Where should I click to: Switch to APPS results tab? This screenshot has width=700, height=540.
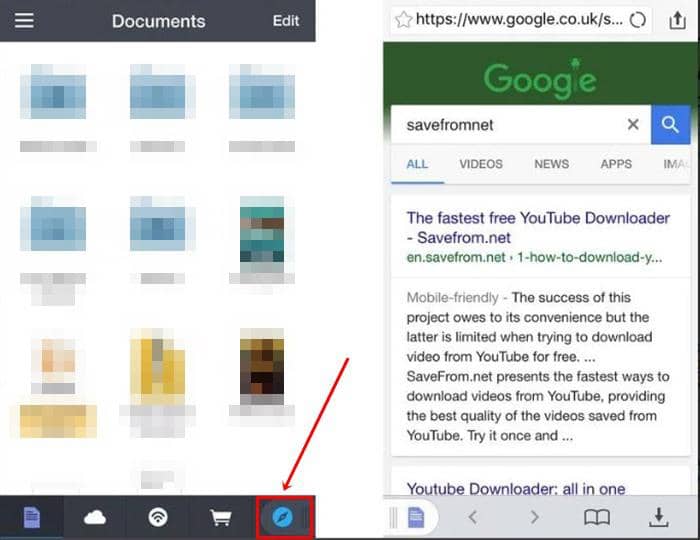[616, 164]
